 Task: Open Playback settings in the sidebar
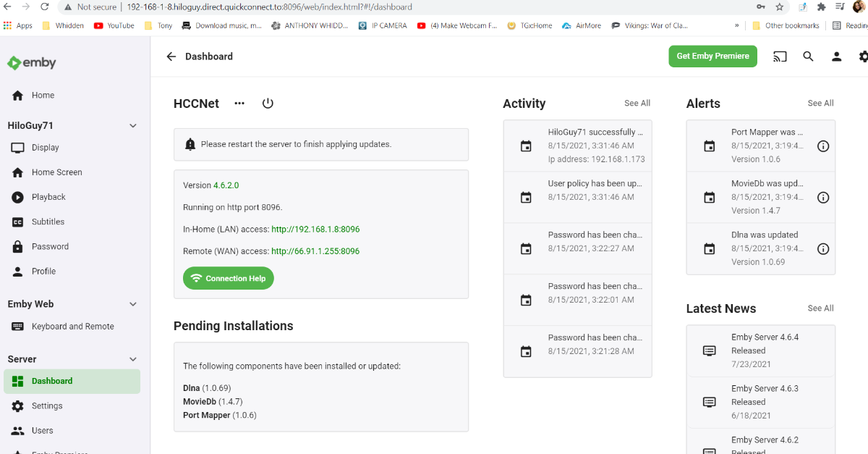[48, 197]
